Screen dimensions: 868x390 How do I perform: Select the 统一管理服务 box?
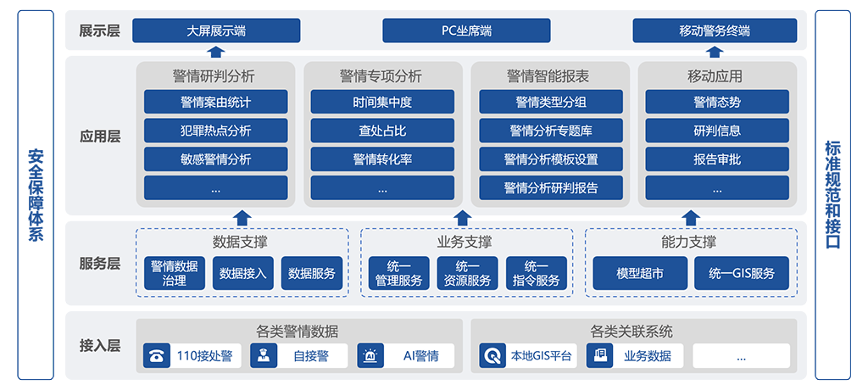(398, 273)
